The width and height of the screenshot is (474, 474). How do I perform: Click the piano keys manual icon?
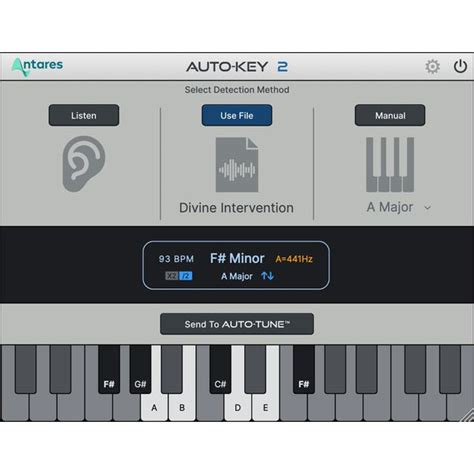tap(390, 165)
